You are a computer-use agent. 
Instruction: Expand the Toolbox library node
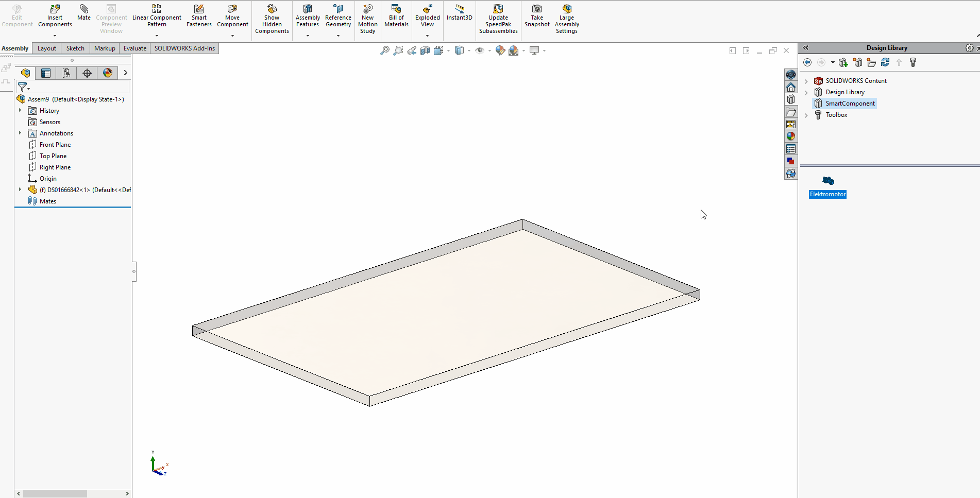click(806, 115)
